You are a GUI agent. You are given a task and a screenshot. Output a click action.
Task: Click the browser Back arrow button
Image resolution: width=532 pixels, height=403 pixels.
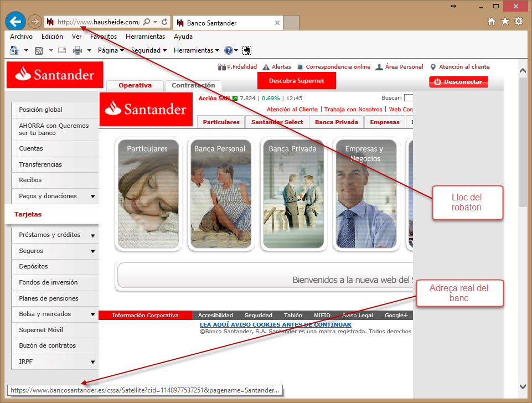[x=16, y=22]
